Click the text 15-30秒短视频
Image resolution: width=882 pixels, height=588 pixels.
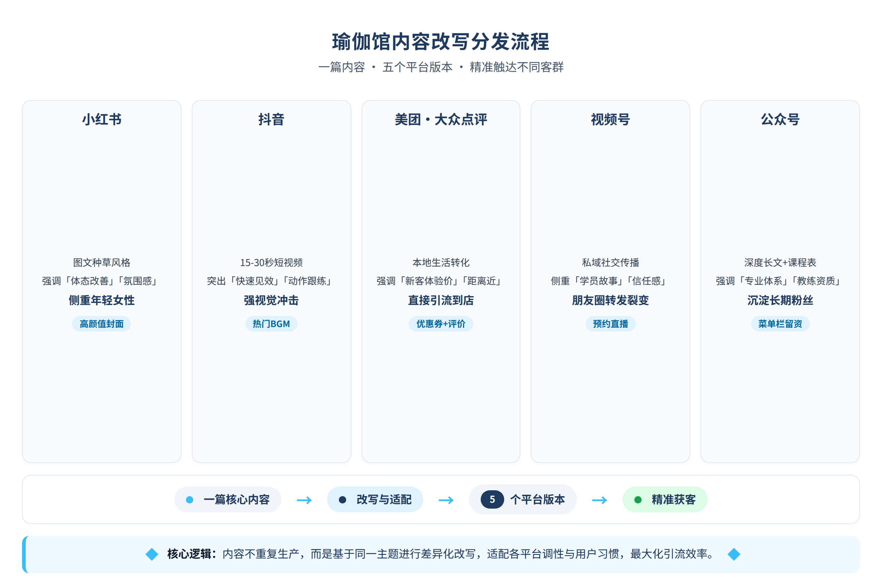coord(271,262)
